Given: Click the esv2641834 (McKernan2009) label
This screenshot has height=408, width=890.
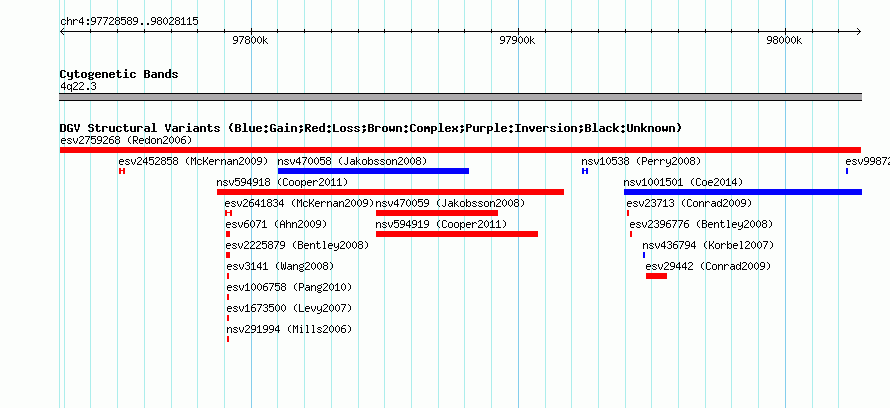Looking at the screenshot, I should coord(299,203).
